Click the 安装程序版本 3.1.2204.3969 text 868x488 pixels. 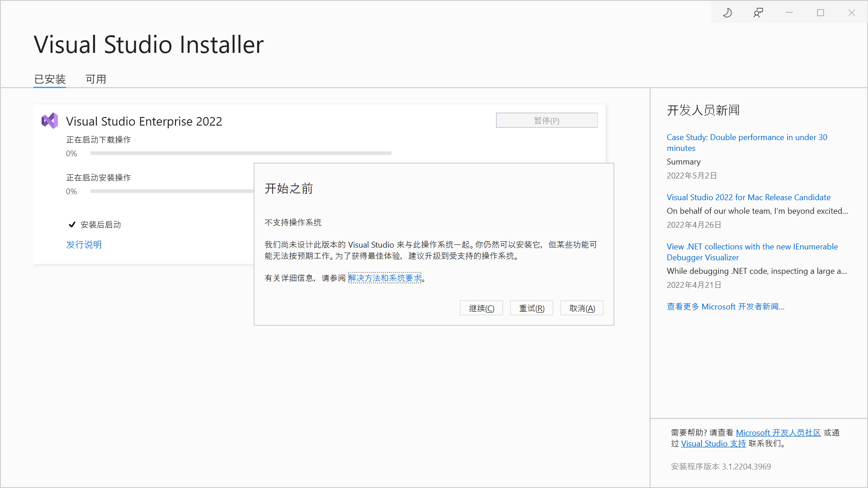721,466
